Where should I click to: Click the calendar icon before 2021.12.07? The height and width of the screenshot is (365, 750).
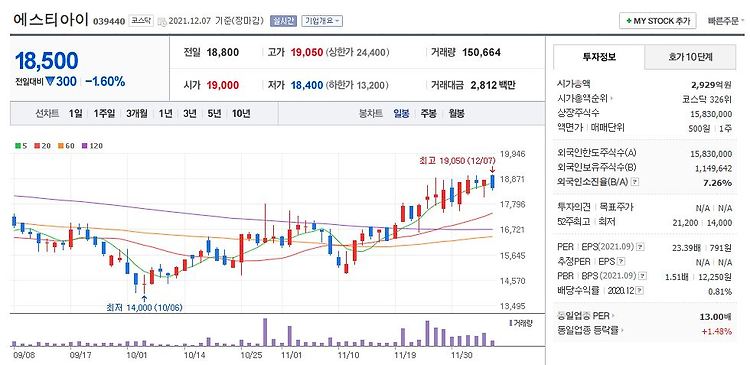click(x=162, y=21)
